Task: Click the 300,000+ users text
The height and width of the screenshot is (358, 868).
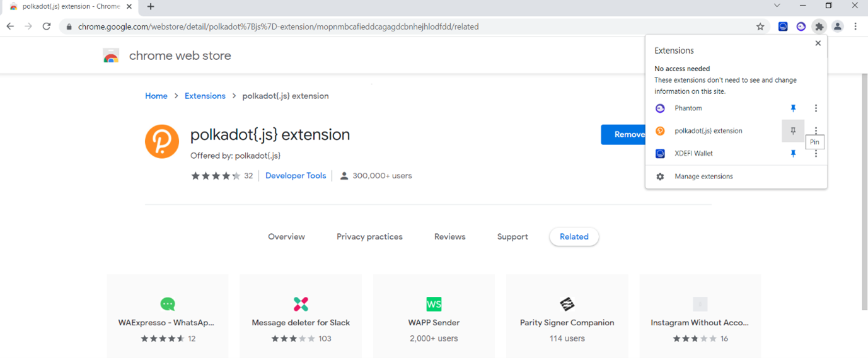Action: [x=382, y=176]
